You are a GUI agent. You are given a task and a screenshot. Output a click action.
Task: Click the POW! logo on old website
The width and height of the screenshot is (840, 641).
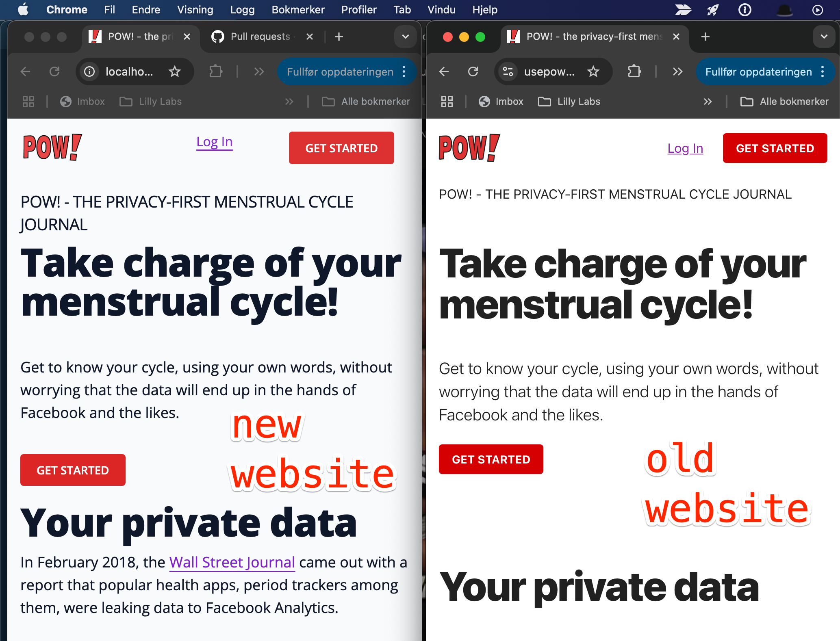tap(469, 148)
